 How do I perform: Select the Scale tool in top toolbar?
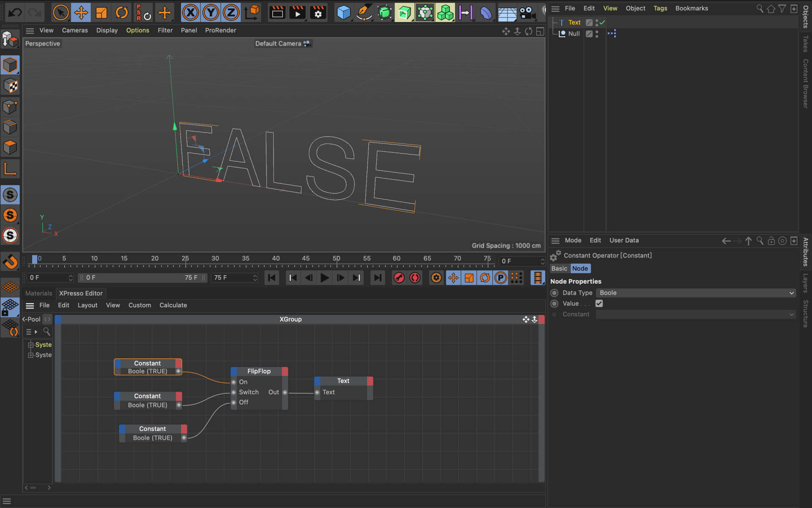101,13
